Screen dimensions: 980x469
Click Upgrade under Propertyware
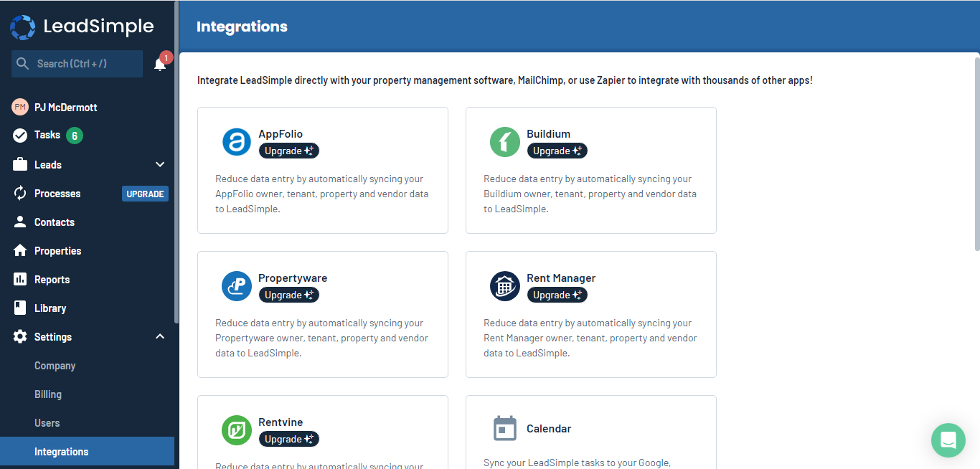(x=289, y=295)
